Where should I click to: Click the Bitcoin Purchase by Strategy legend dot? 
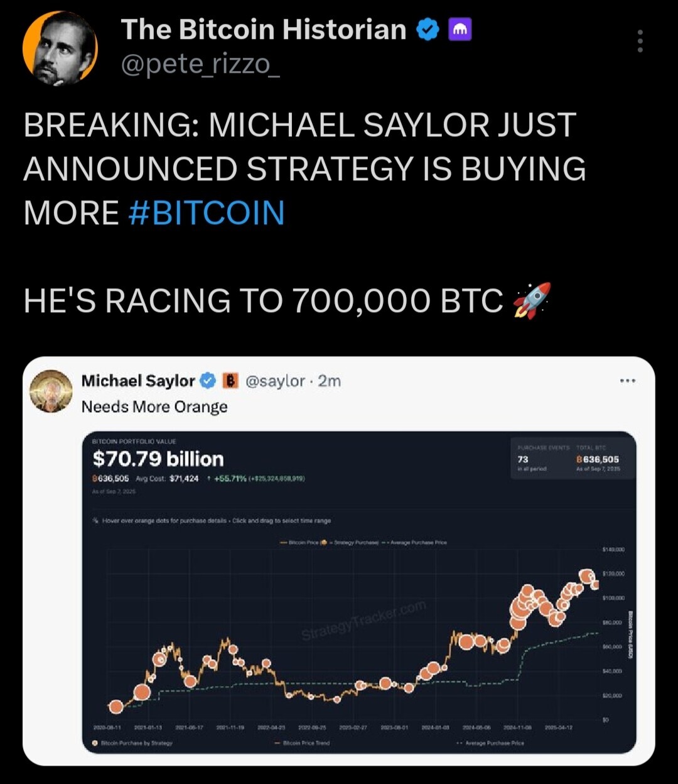coord(95,743)
